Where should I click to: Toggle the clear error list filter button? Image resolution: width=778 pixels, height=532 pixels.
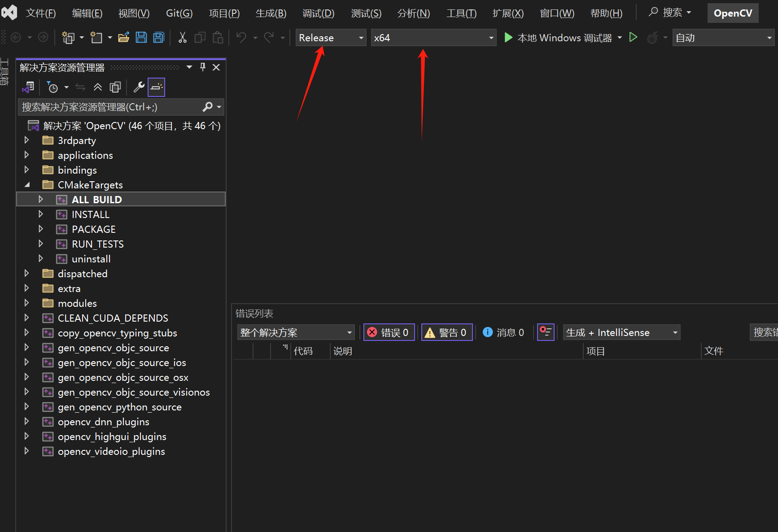546,332
